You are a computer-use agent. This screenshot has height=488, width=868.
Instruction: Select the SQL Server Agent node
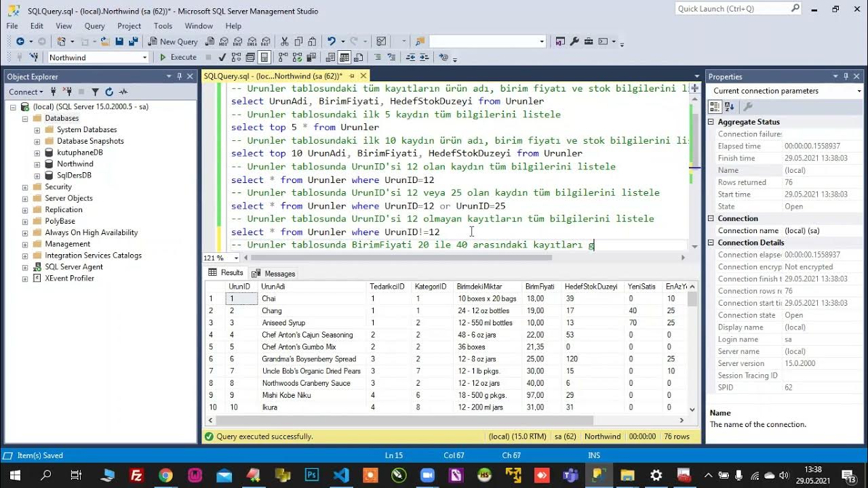(74, 266)
